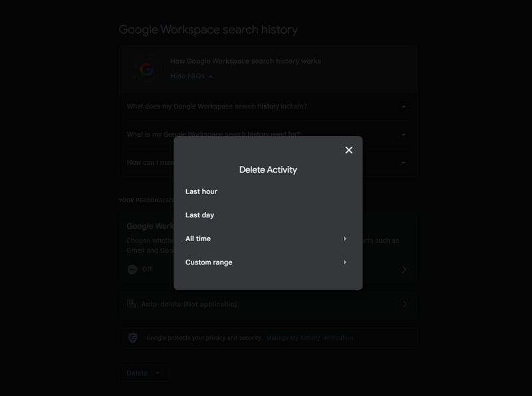Open the Delete dropdown at the bottom

(144, 373)
